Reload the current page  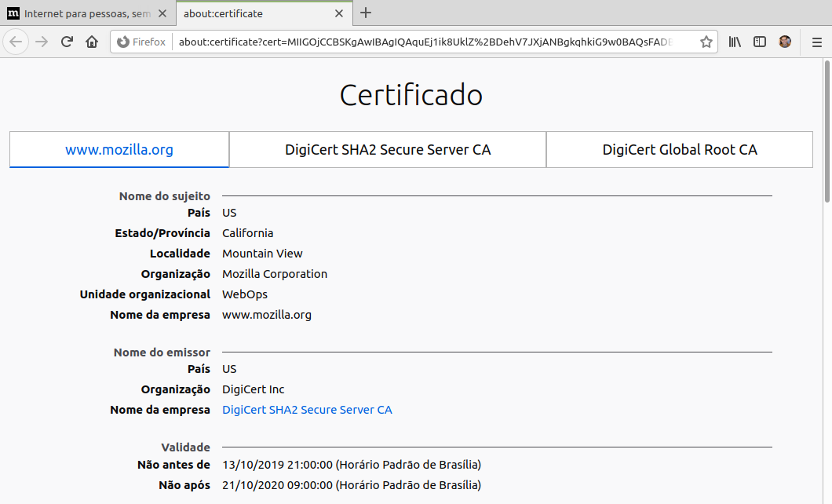[x=67, y=42]
